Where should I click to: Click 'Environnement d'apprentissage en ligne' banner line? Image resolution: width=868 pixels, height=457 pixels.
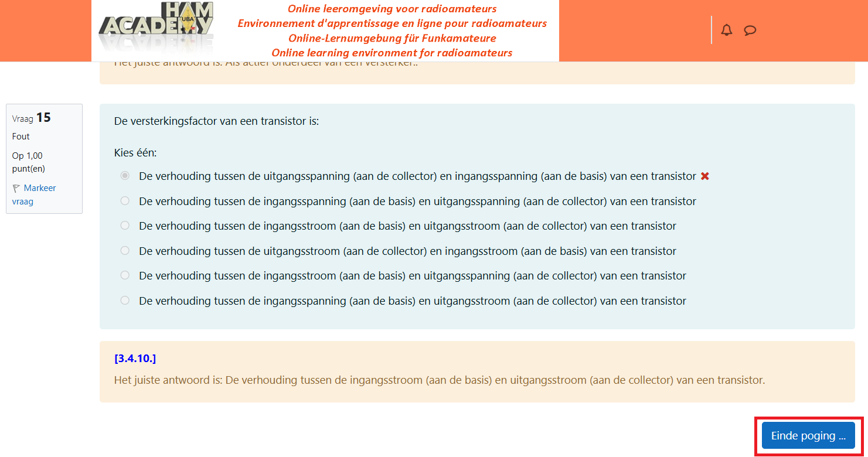coord(392,23)
